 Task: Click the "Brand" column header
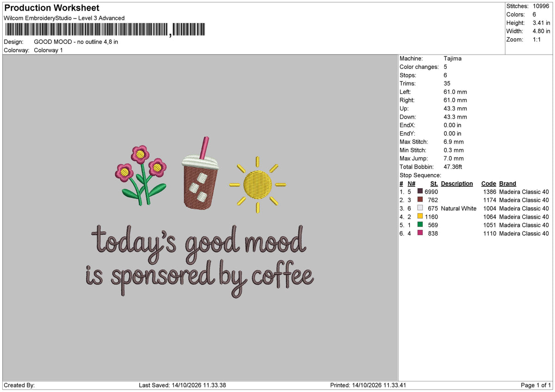pos(507,183)
